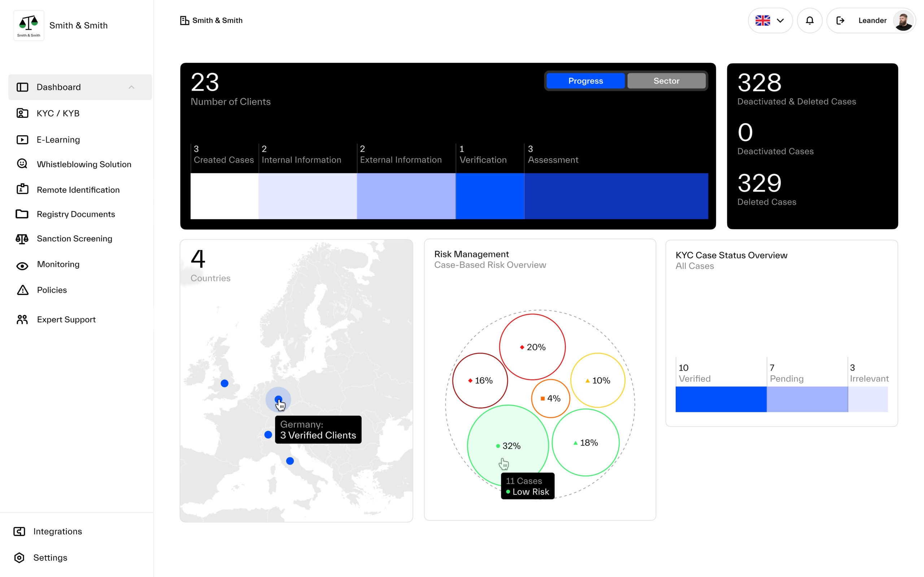Click the notification bell icon
This screenshot has width=924, height=577.
(810, 20)
